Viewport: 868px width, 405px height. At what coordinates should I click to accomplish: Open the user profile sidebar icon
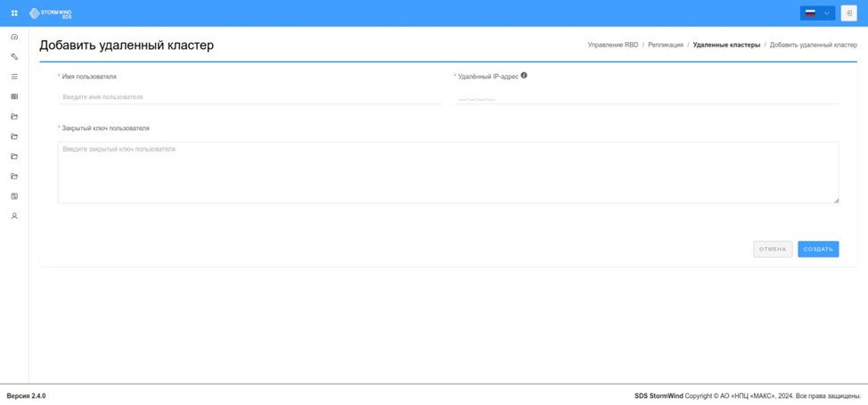[x=14, y=216]
